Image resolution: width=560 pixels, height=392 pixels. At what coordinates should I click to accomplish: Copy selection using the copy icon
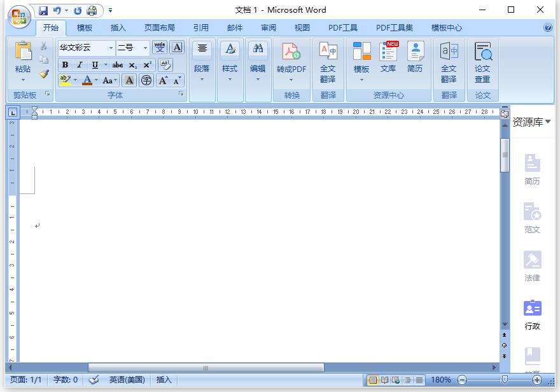click(43, 60)
